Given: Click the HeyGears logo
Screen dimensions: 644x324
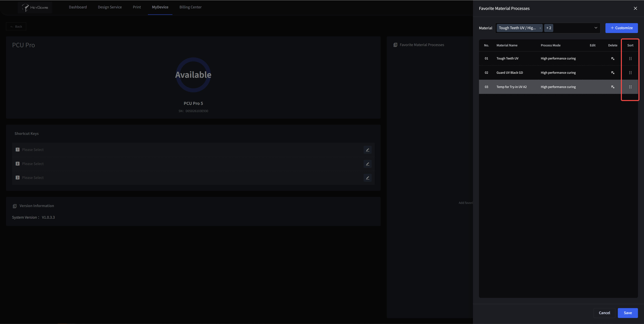Looking at the screenshot, I should (x=35, y=8).
